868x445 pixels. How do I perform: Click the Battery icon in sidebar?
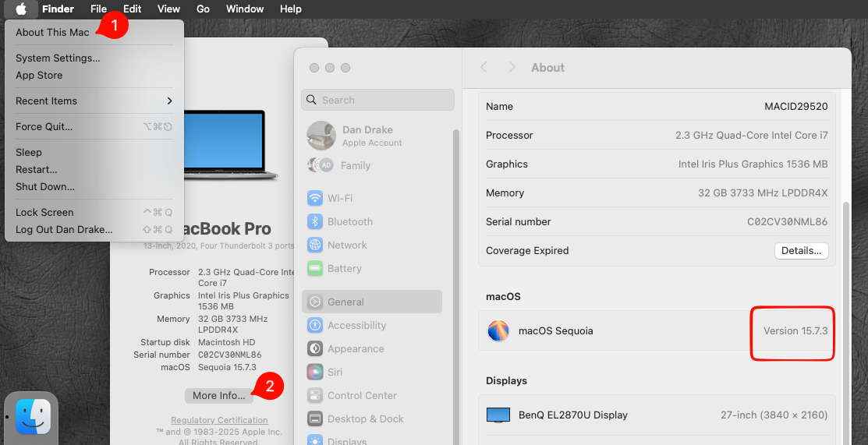315,268
